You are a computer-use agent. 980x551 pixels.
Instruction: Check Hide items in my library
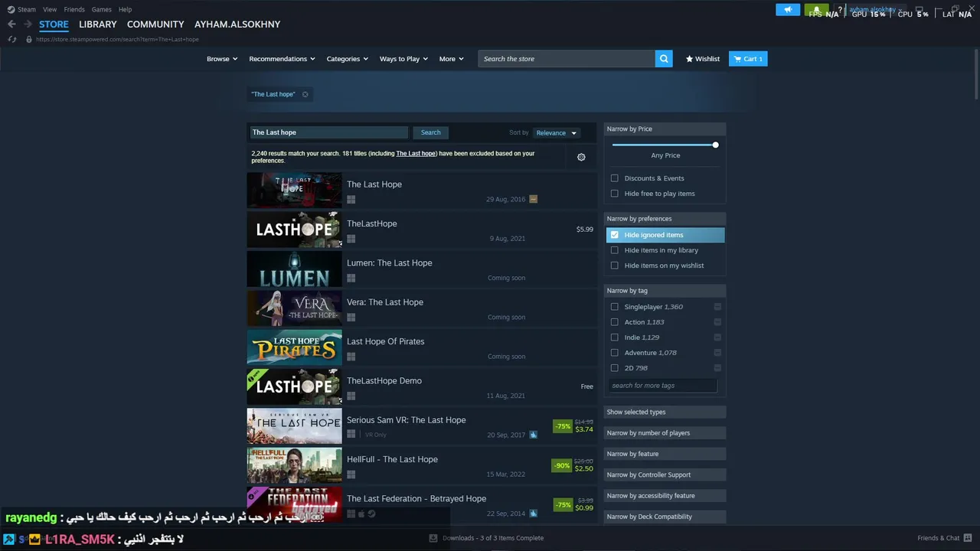point(614,250)
